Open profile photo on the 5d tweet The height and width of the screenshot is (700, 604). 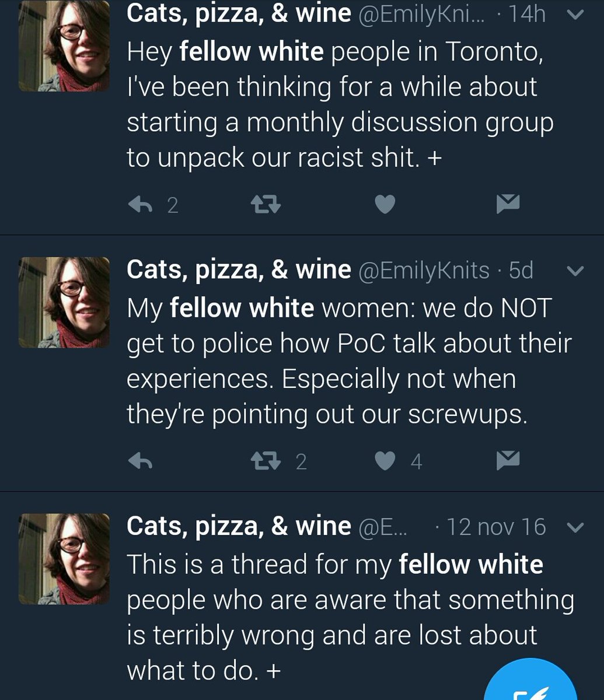(x=64, y=303)
